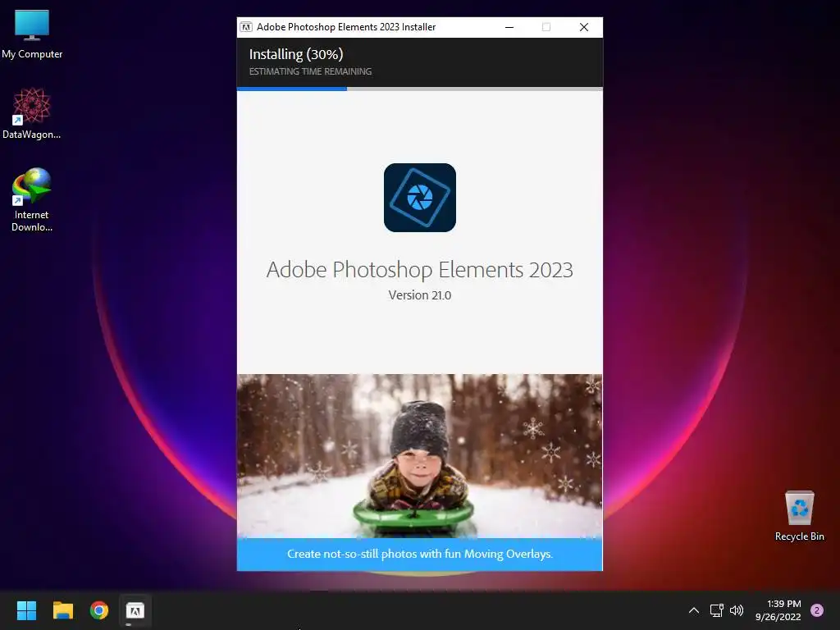Open File Explorer from the taskbar
840x630 pixels.
point(62,610)
